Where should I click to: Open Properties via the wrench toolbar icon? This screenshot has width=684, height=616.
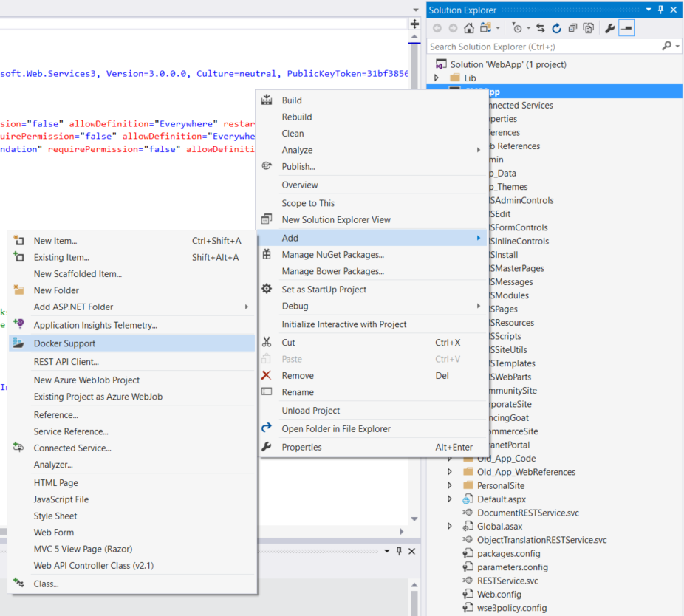point(610,28)
